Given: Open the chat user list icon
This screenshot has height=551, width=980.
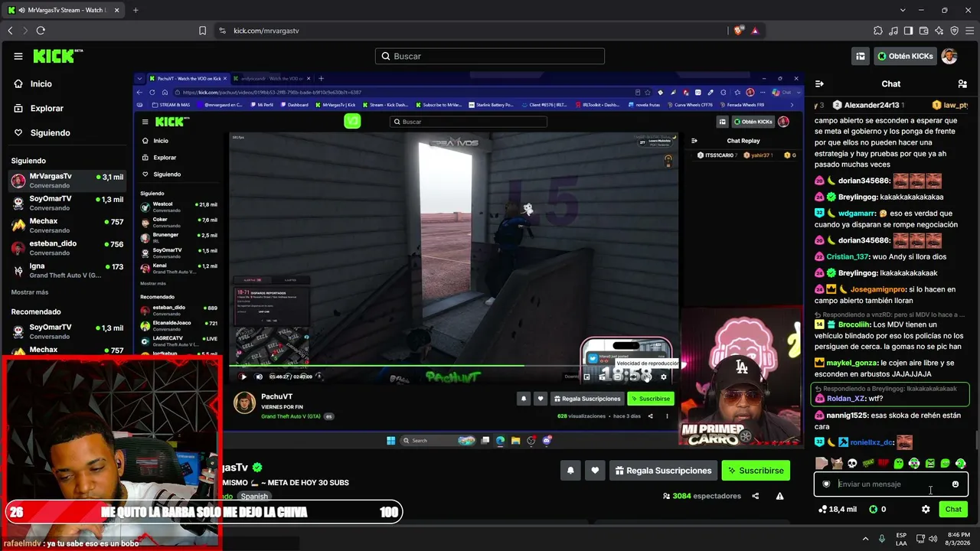Looking at the screenshot, I should [x=962, y=83].
